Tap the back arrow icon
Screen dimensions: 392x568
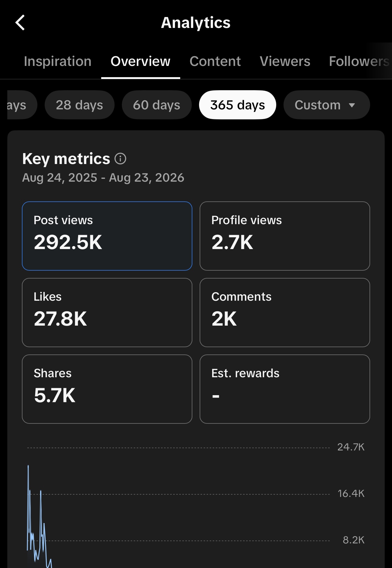click(x=20, y=23)
